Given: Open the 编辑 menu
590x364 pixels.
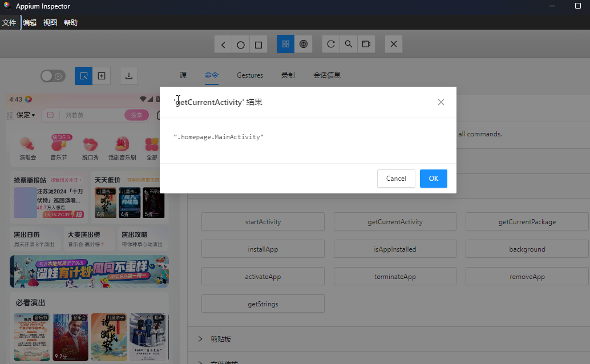Looking at the screenshot, I should click(29, 23).
